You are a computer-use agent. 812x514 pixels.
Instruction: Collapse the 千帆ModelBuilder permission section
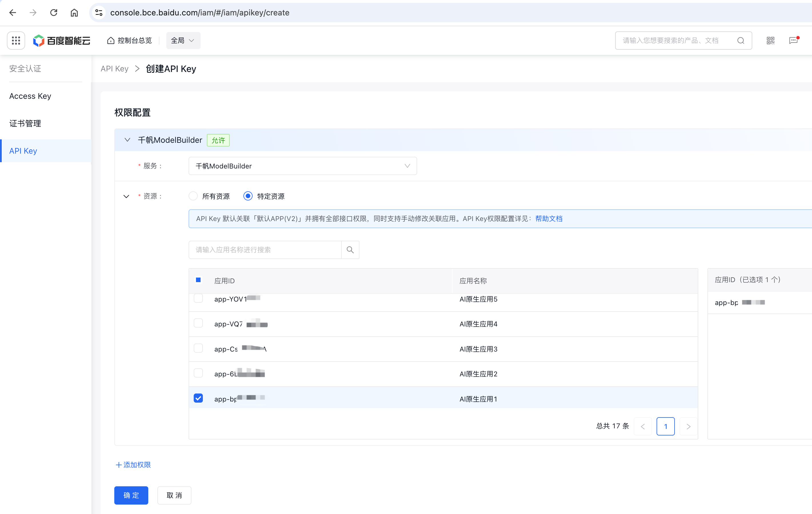pos(127,140)
